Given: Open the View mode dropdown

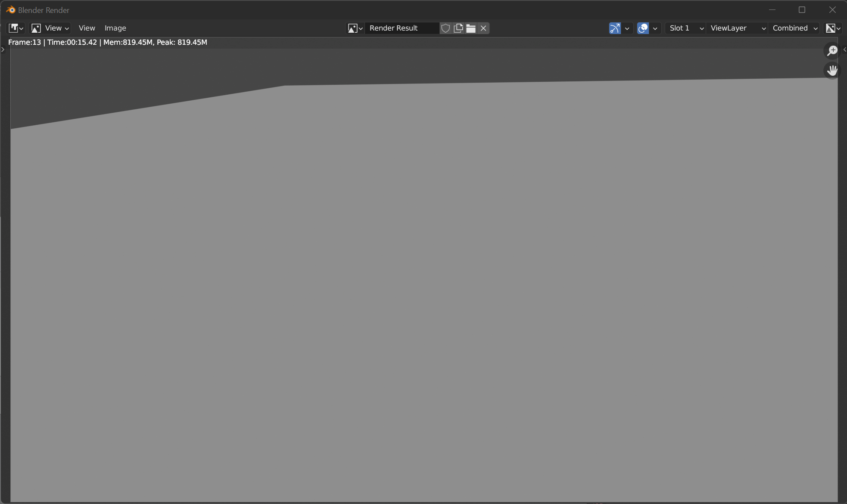Looking at the screenshot, I should point(50,28).
